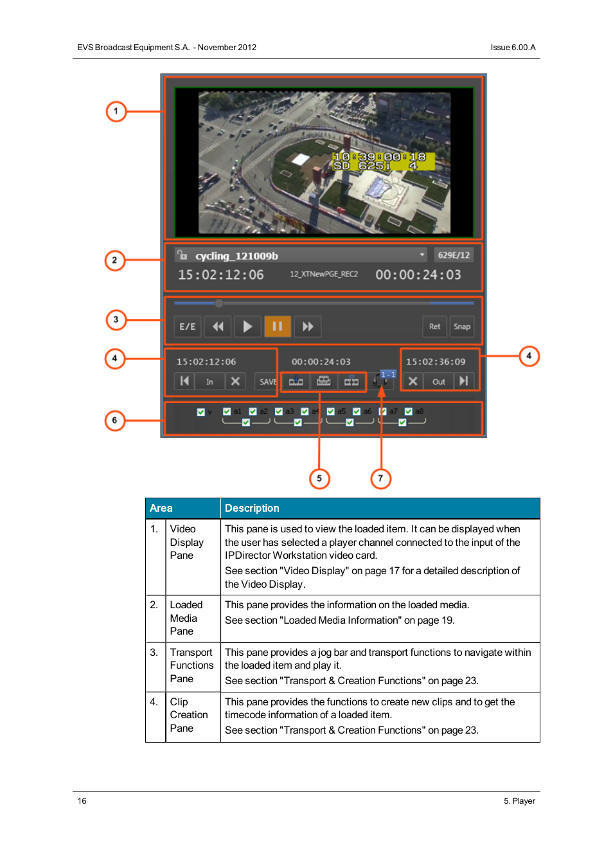Click the large duration readout 00:00:24:03

click(x=418, y=275)
